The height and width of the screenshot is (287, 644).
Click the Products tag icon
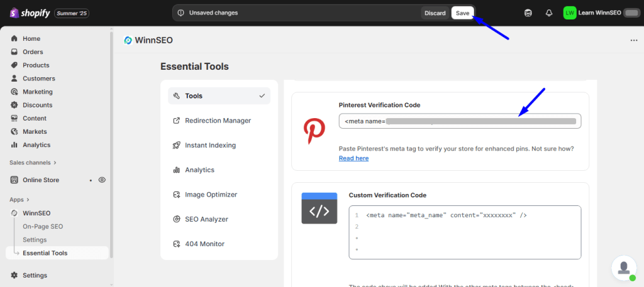click(x=14, y=65)
